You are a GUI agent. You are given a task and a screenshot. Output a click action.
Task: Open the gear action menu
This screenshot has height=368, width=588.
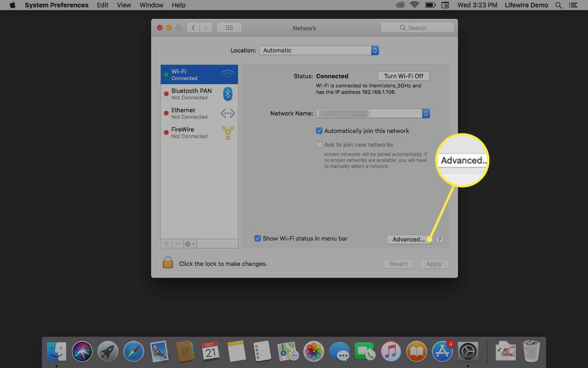point(190,244)
